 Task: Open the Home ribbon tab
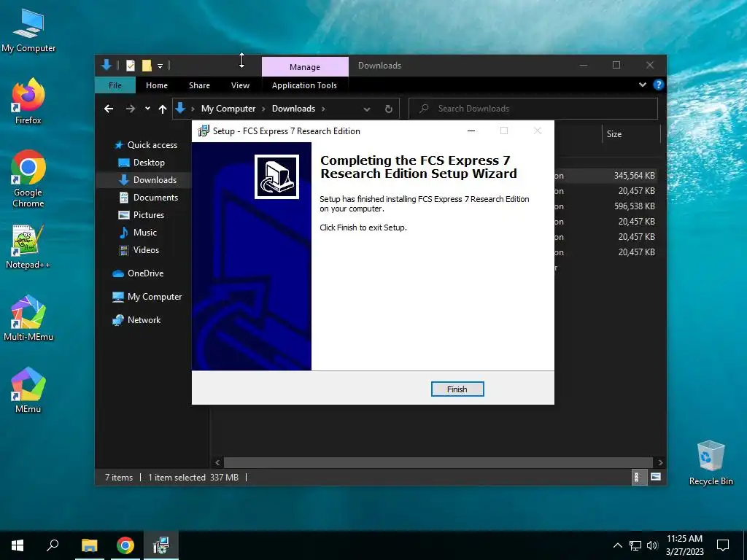click(x=157, y=85)
